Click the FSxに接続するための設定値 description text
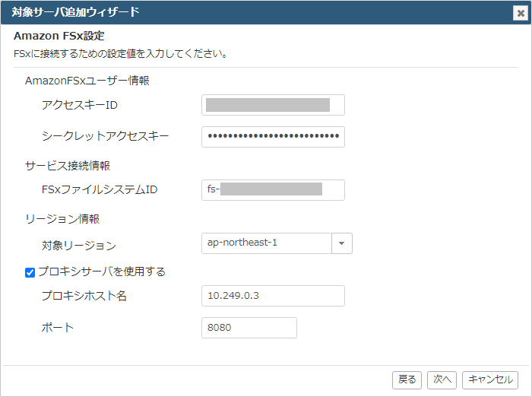The image size is (532, 397). [120, 54]
